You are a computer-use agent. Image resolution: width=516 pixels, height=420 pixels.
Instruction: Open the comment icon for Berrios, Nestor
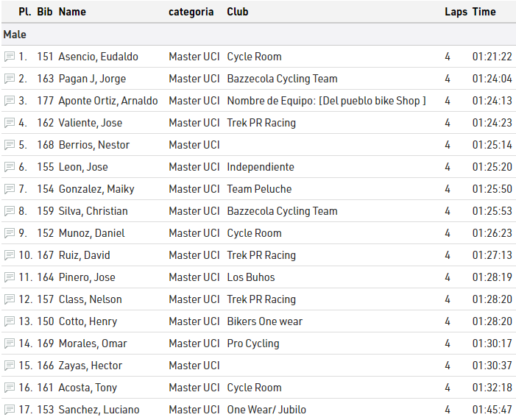pyautogui.click(x=10, y=145)
